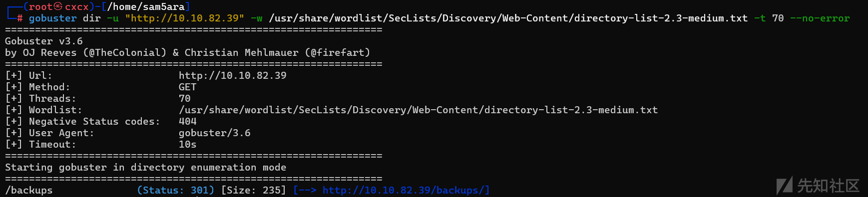Click the --no-error flag

(x=820, y=18)
